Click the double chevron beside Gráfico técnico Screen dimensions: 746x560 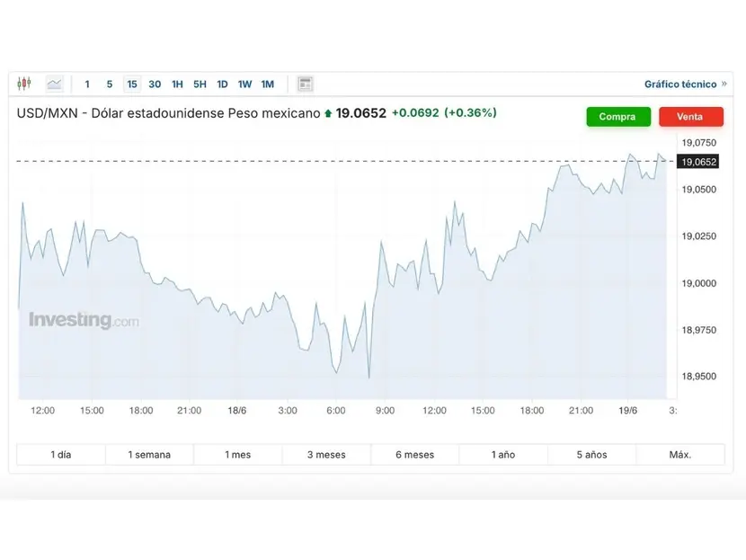click(x=724, y=84)
